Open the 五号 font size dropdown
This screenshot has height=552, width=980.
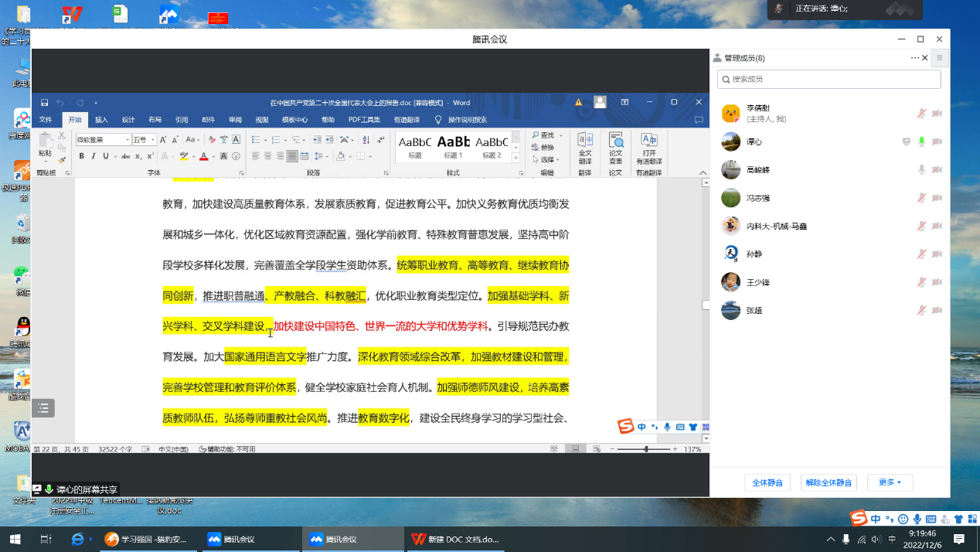tap(153, 140)
